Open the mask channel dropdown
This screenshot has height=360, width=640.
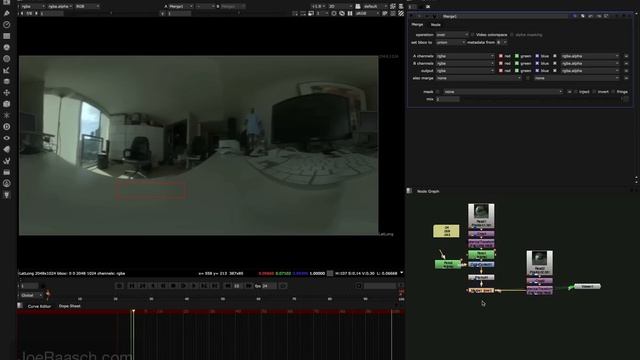point(503,92)
